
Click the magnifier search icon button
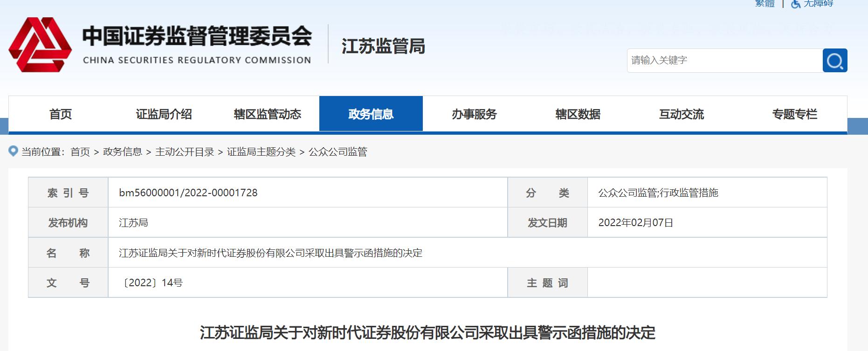click(x=834, y=61)
